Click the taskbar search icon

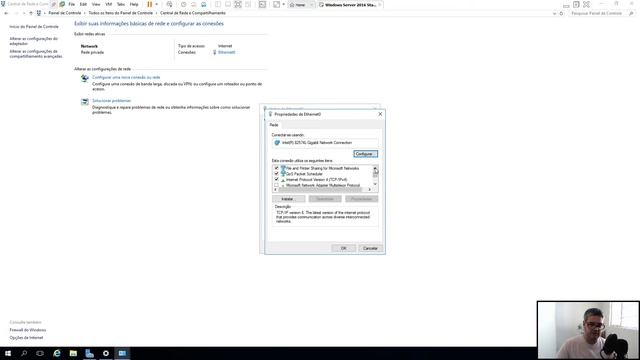24,353
